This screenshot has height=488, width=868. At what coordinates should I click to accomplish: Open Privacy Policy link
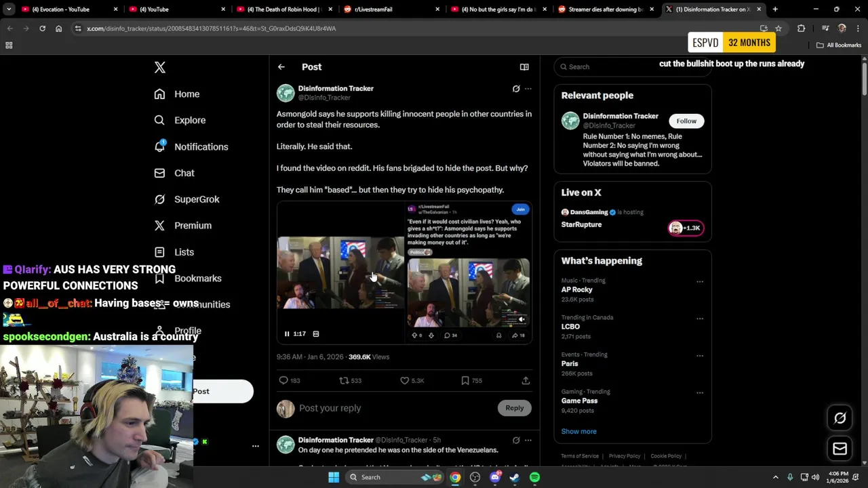pyautogui.click(x=625, y=456)
